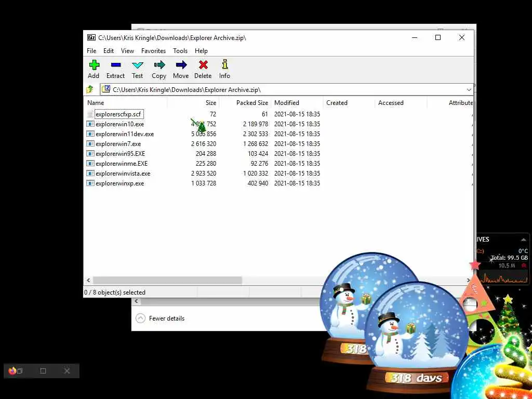Screen dimensions: 532x399
Task: Click the '0 / 8 object(s) selected' status text
Action: (115, 292)
